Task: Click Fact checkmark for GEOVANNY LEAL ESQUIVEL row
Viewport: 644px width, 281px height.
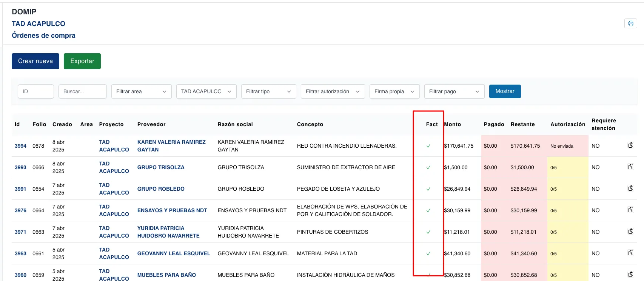Action: [x=428, y=254]
